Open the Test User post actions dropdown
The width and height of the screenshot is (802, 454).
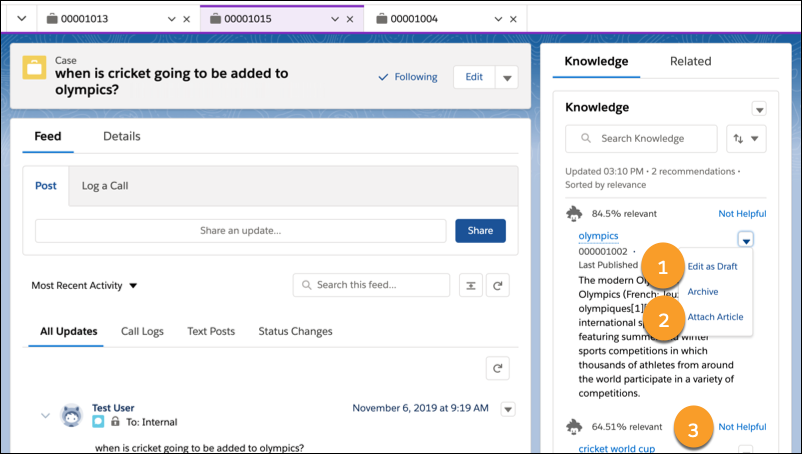(508, 409)
